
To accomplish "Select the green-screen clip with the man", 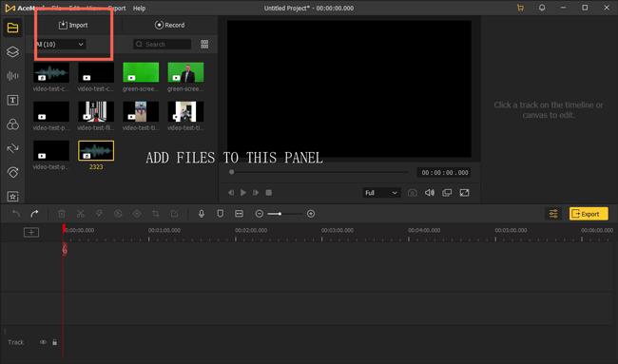I will tap(185, 72).
